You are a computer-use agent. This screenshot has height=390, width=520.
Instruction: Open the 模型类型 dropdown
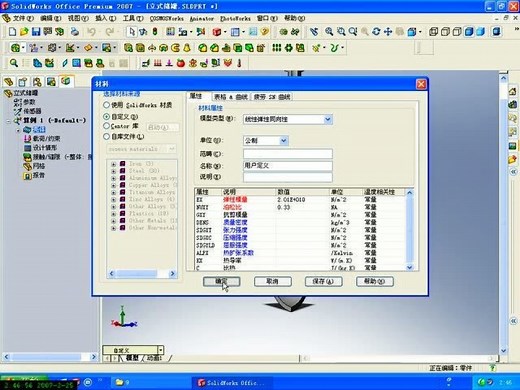[x=328, y=119]
